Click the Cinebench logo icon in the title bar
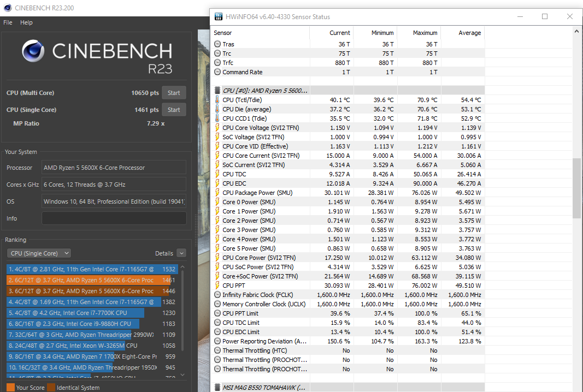The width and height of the screenshot is (583, 392). pyautogui.click(x=8, y=8)
